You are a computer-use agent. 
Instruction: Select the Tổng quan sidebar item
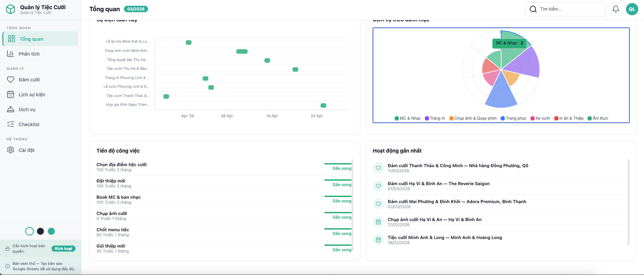pos(31,39)
